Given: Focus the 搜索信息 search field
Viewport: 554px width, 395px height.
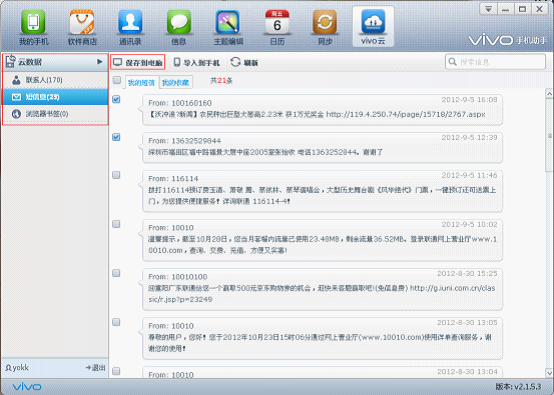Looking at the screenshot, I should pyautogui.click(x=496, y=62).
